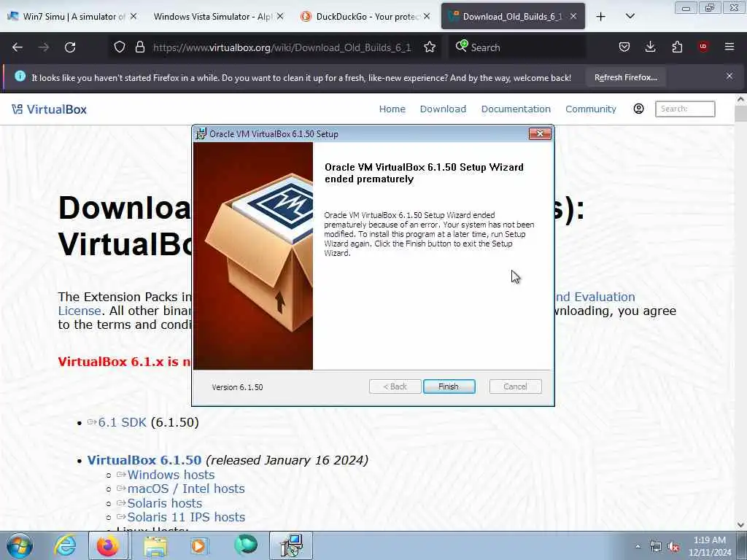Switch to Win7 Simu tab
The width and height of the screenshot is (747, 560).
[73, 17]
